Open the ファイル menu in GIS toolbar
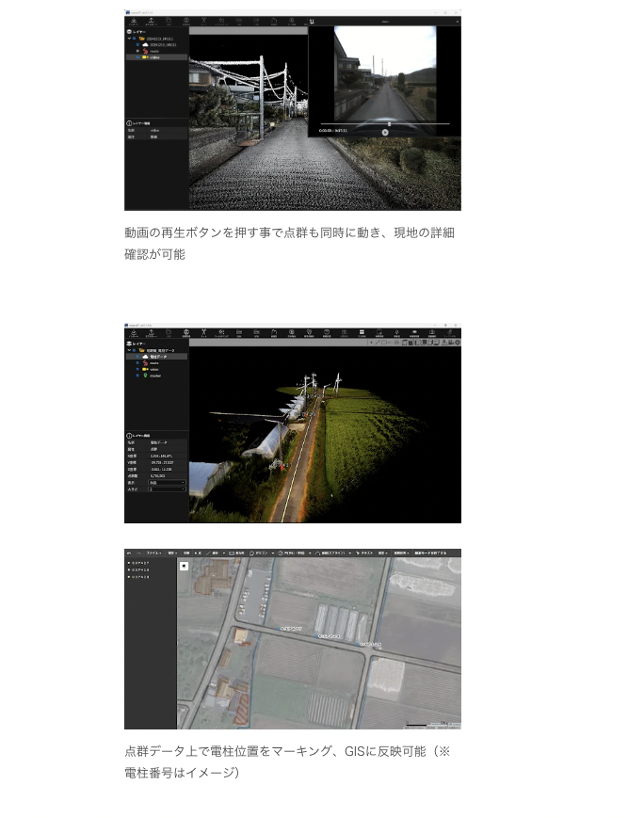 tap(153, 553)
